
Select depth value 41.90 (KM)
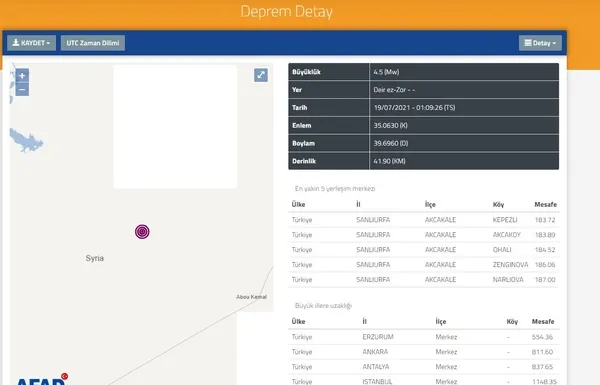(390, 161)
